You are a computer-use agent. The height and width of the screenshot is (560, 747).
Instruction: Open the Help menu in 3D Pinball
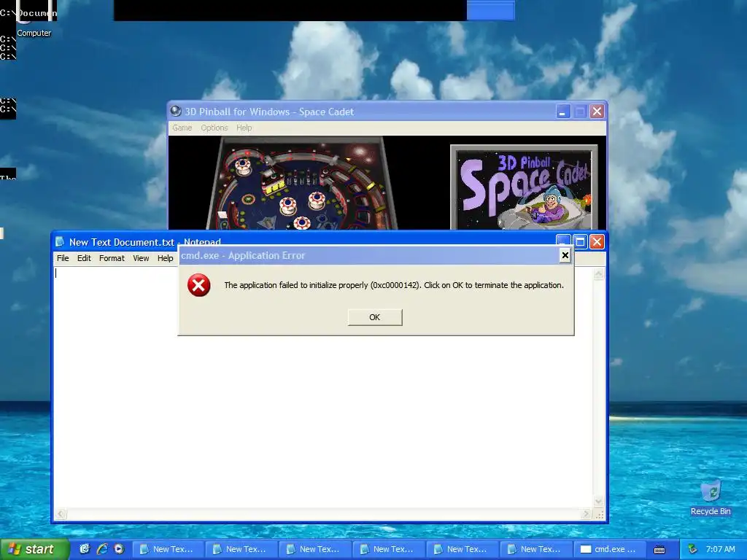click(x=244, y=128)
